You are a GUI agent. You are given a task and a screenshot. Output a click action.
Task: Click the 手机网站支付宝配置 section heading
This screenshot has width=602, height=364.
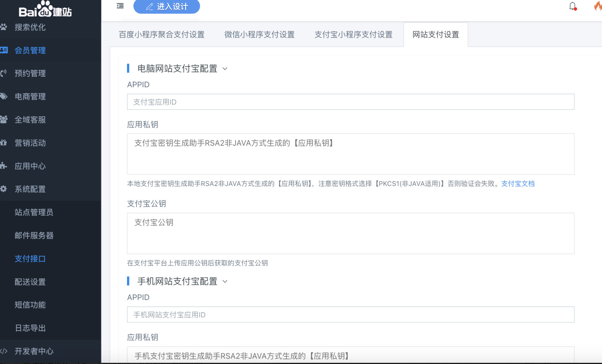tap(177, 281)
